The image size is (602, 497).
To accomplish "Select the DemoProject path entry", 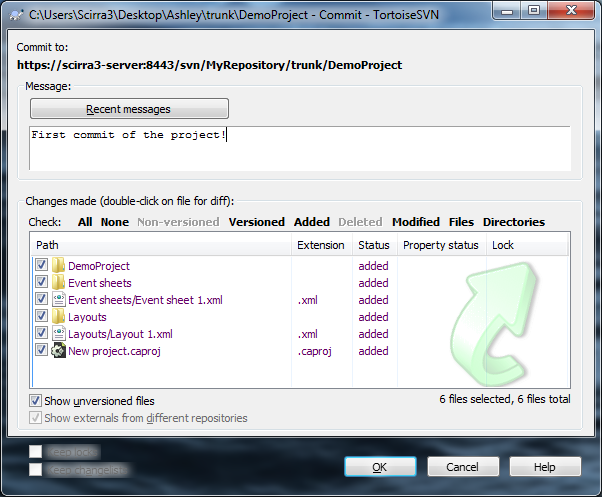I will 99,266.
